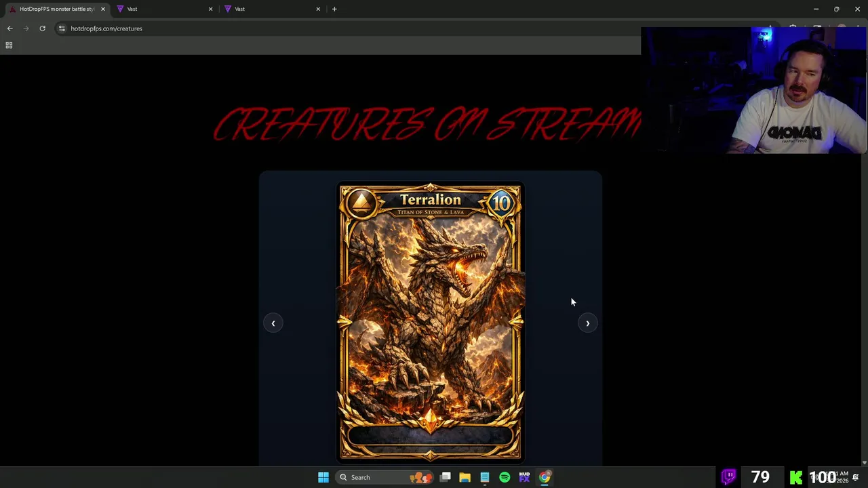868x488 pixels.
Task: Click the Kick viewer count icon
Action: 796,477
